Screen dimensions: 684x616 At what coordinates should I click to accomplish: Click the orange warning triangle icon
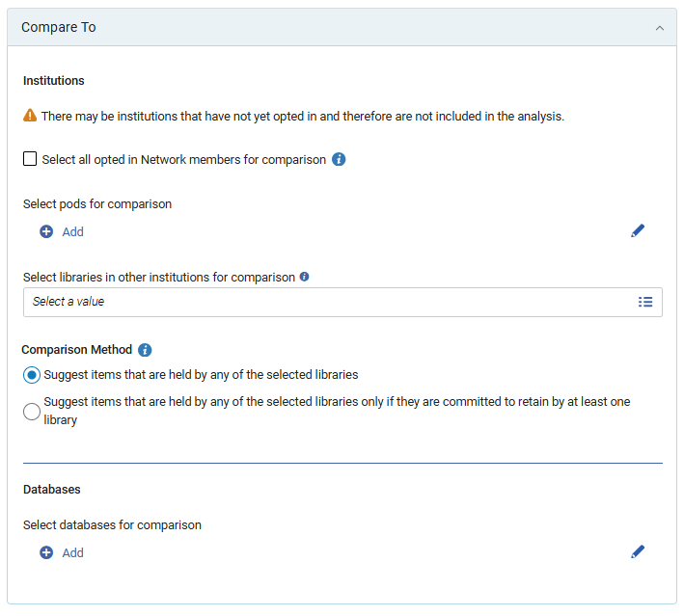[30, 116]
